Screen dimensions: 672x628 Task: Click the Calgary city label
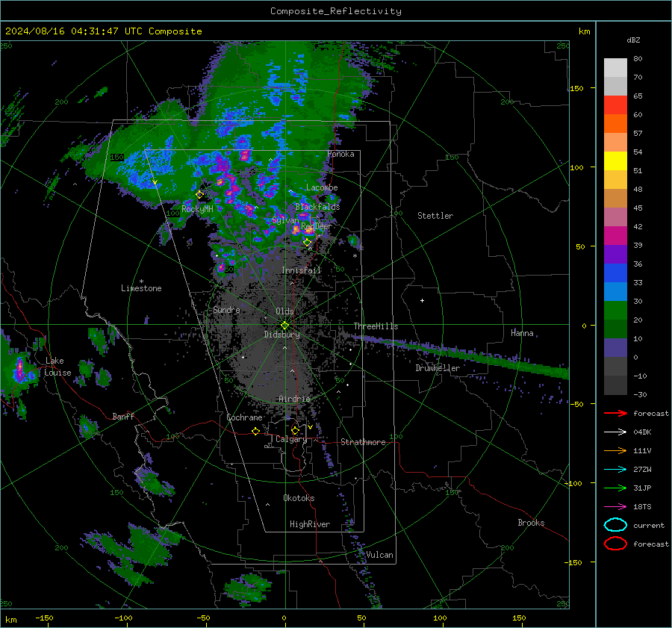pyautogui.click(x=291, y=439)
